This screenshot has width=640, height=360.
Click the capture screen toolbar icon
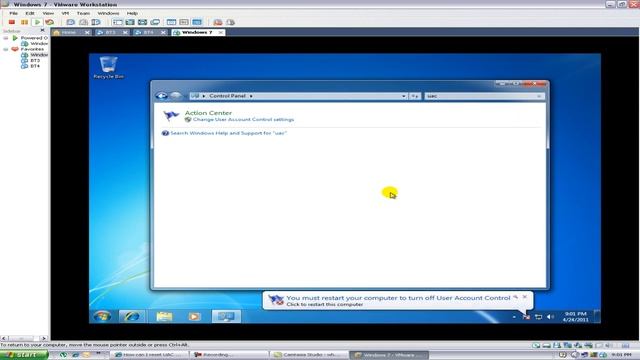(218, 22)
